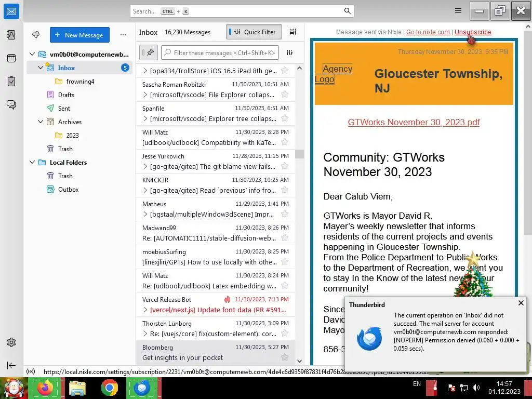The image size is (532, 399).
Task: Open GTWorks November 30, 2023.pdf link
Action: pyautogui.click(x=414, y=122)
